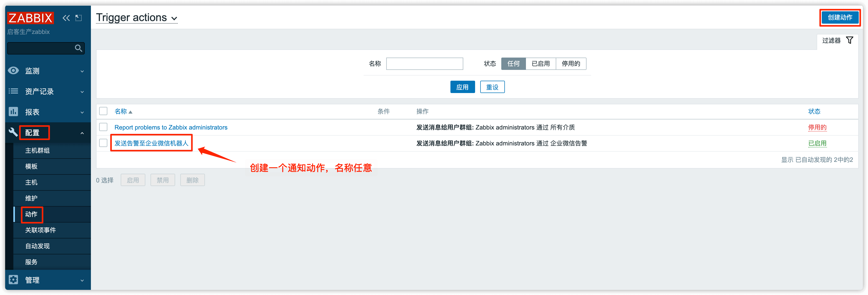
Task: Click the Administration gear icon
Action: (13, 280)
